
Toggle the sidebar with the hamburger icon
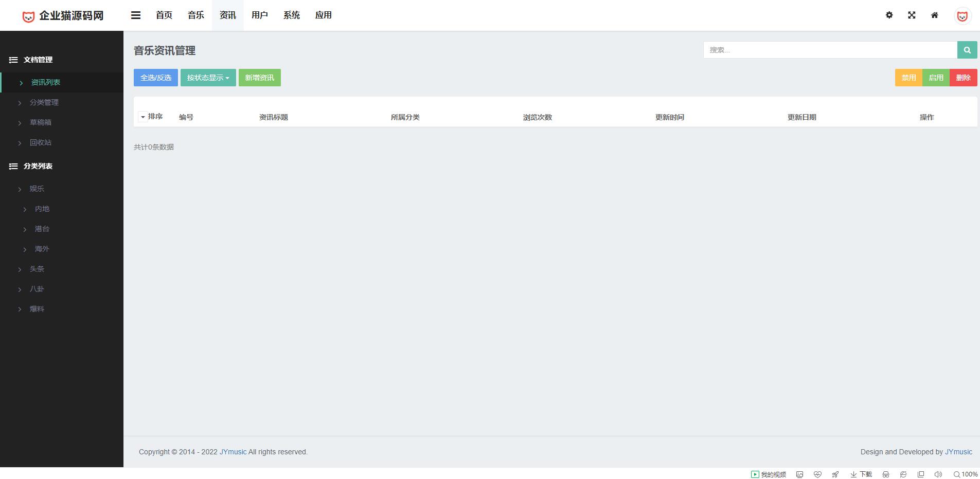point(136,15)
